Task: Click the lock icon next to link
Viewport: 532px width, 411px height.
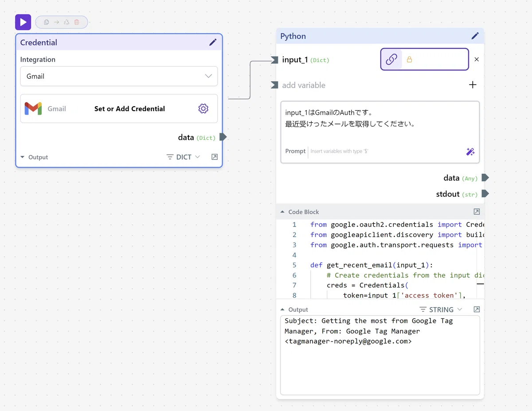Action: (x=409, y=59)
